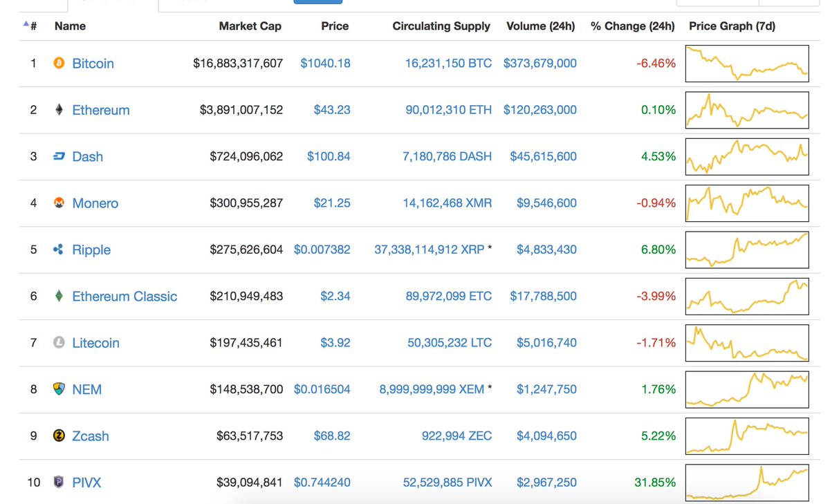Click Bitcoin supply 16,231,150 BTC
830x504 pixels.
pos(448,63)
